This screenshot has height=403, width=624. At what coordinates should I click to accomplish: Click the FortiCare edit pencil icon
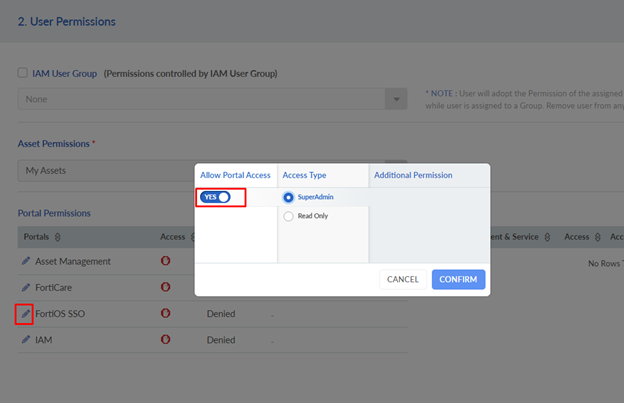26,288
